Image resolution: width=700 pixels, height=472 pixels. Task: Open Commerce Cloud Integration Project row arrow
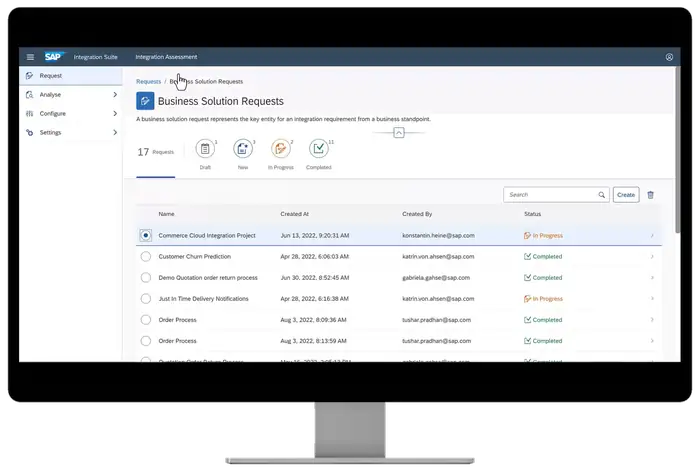[652, 236]
